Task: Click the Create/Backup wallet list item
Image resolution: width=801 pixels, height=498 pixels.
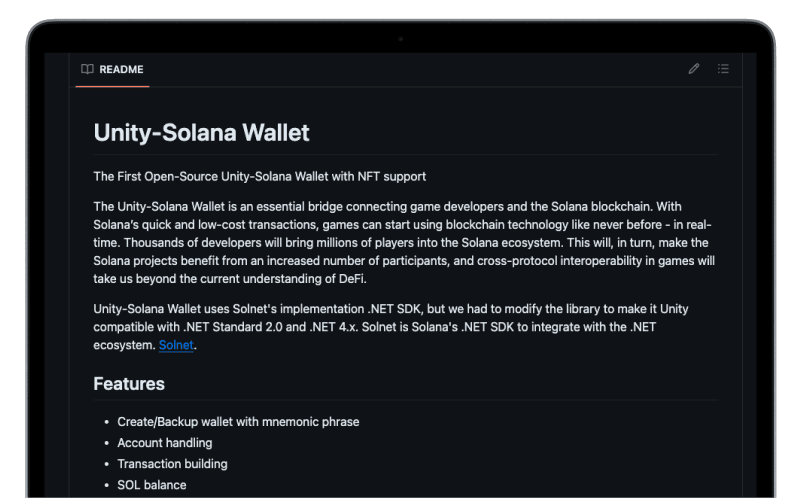Action: coord(238,422)
